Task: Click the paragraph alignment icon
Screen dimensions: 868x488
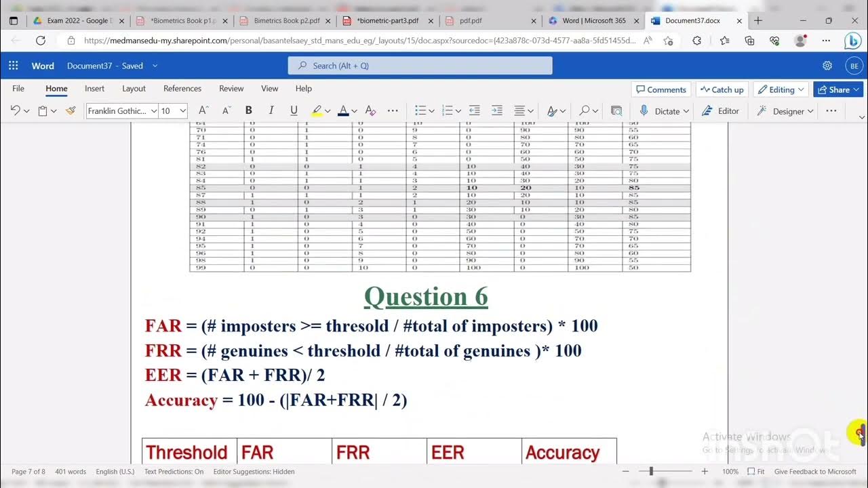Action: pos(519,110)
